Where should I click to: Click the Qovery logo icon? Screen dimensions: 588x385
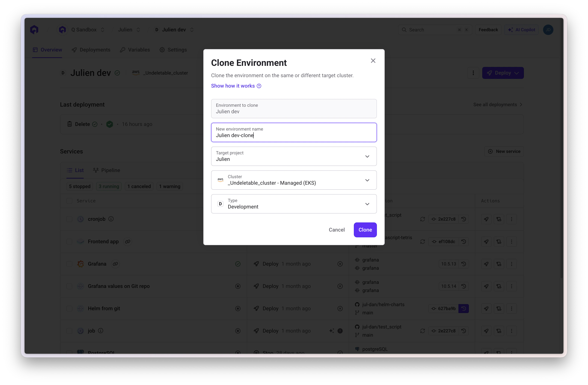point(34,30)
